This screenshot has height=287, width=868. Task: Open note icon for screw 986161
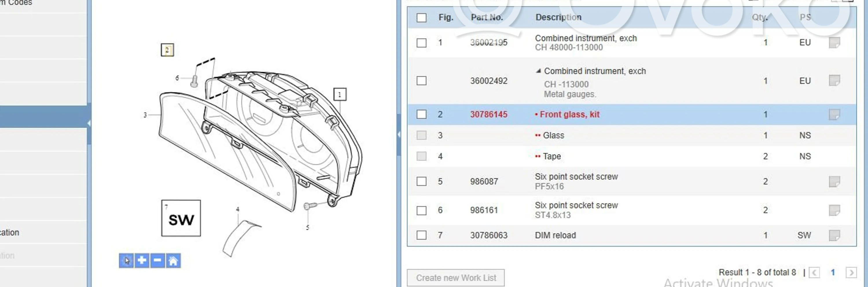click(x=834, y=210)
